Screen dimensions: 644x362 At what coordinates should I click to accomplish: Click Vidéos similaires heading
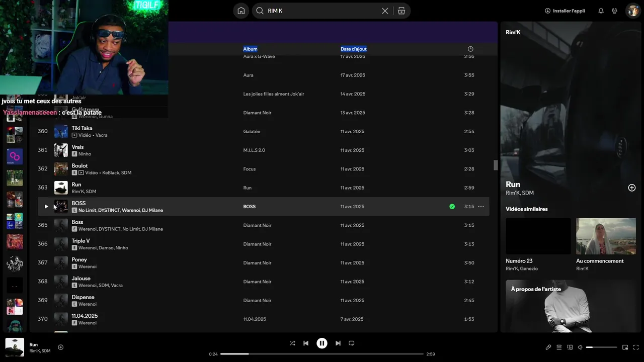tap(527, 209)
